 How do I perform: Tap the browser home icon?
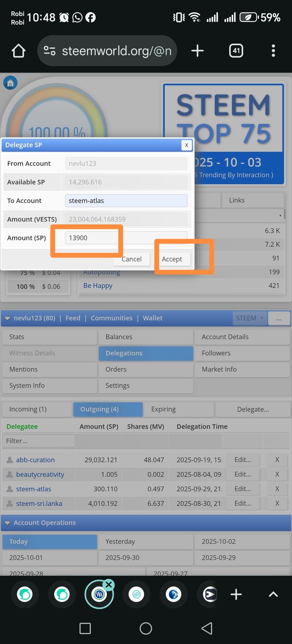pos(19,51)
